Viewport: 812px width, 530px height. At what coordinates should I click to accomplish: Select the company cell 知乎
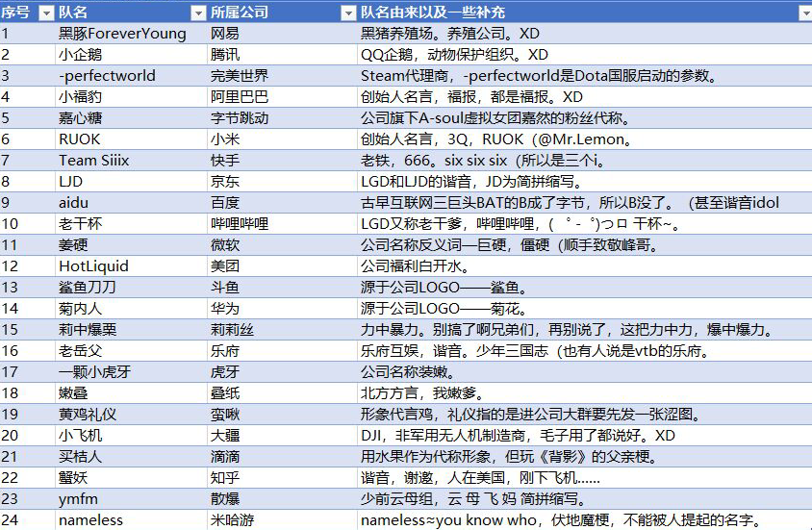(x=282, y=478)
